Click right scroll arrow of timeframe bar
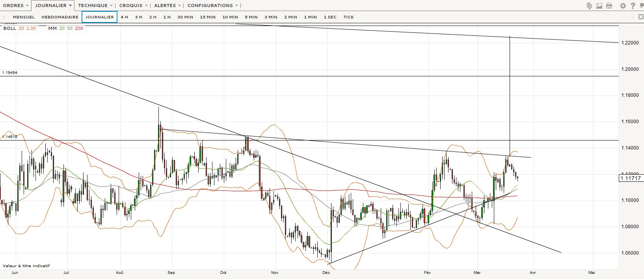644x279 pixels. point(632,17)
